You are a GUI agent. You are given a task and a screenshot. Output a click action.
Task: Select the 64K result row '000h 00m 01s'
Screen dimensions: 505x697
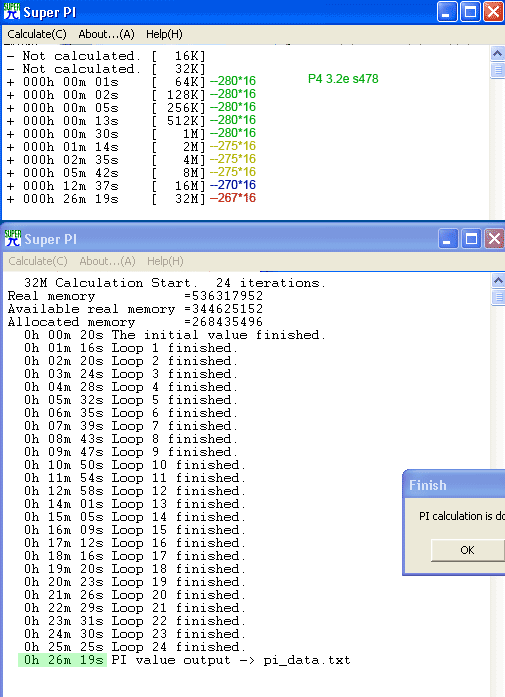(106, 82)
